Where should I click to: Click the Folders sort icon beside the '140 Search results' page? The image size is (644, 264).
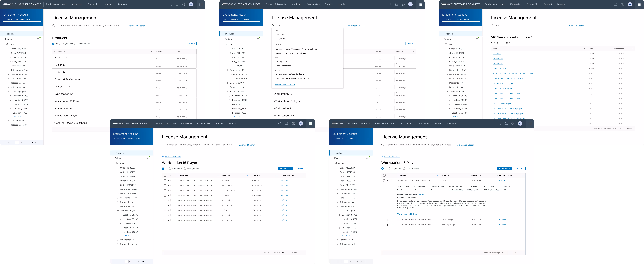[x=477, y=38]
